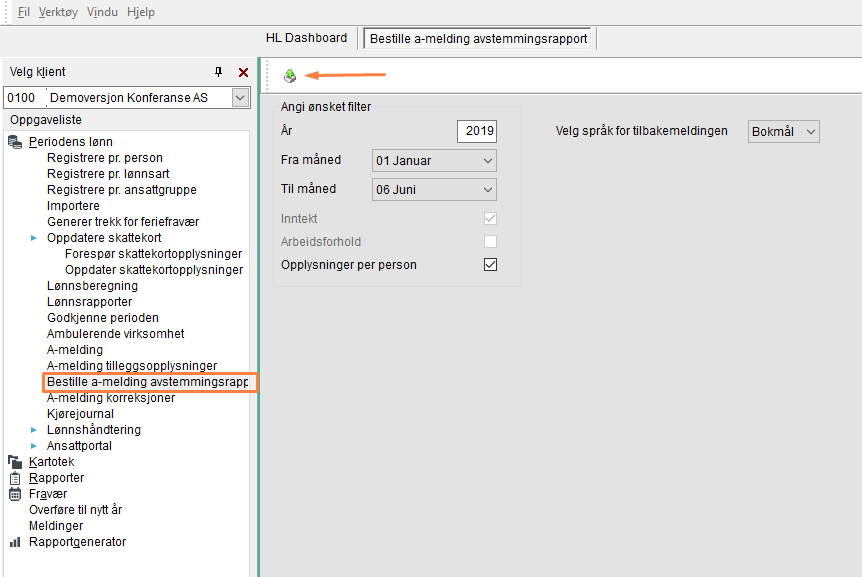Open the Kartotek section
This screenshot has height=577, width=862.
[51, 462]
